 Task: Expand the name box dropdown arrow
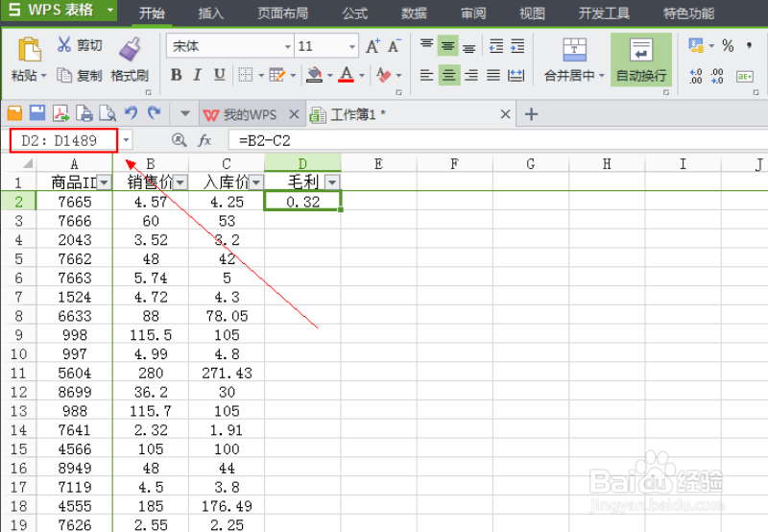pyautogui.click(x=126, y=140)
